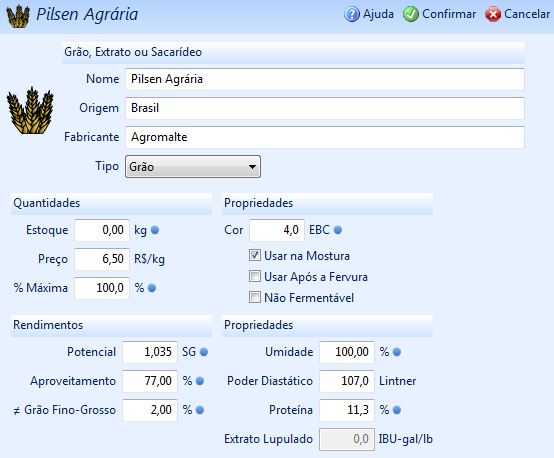Click the small wheat icon in title

click(18, 16)
